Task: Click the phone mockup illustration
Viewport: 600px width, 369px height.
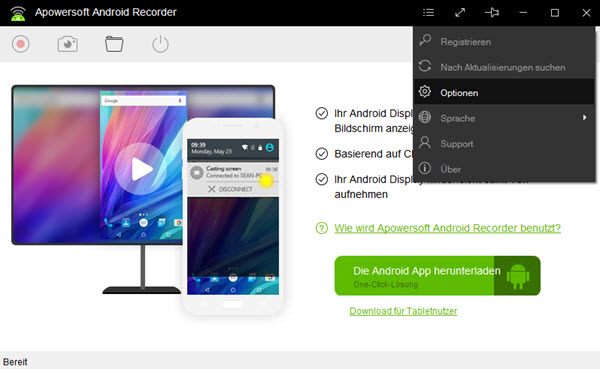Action: pos(233,217)
